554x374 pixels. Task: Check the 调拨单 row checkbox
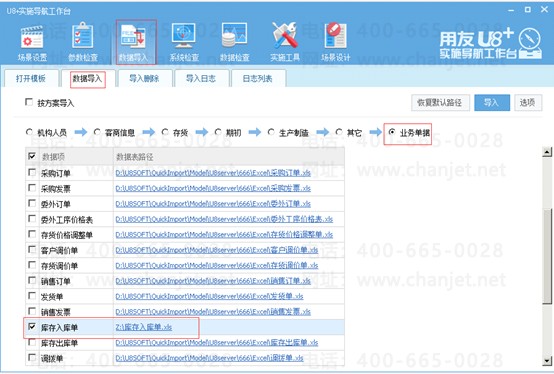coord(32,357)
